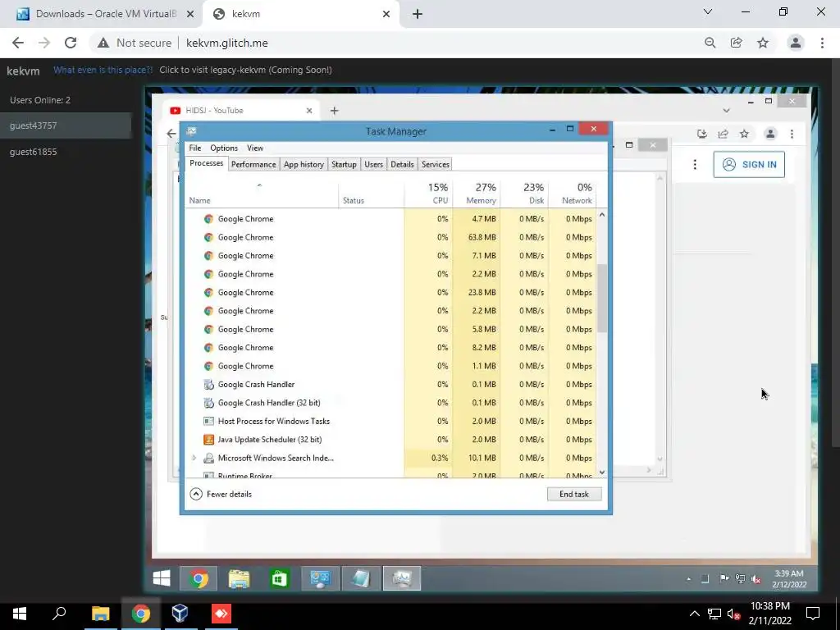The height and width of the screenshot is (630, 840).
Task: Select user guest43757 in the sidebar
Action: [66, 126]
